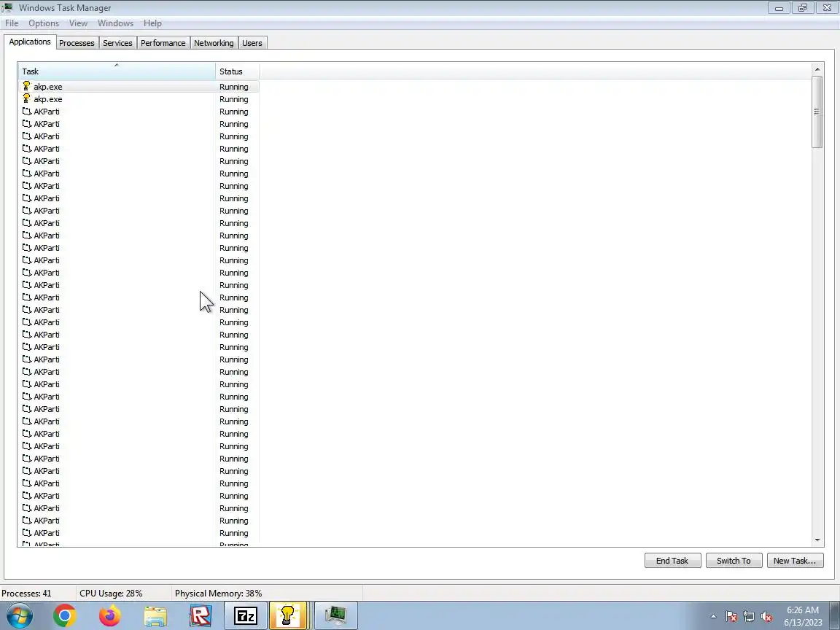Click the New Task... button
840x630 pixels.
click(x=795, y=561)
